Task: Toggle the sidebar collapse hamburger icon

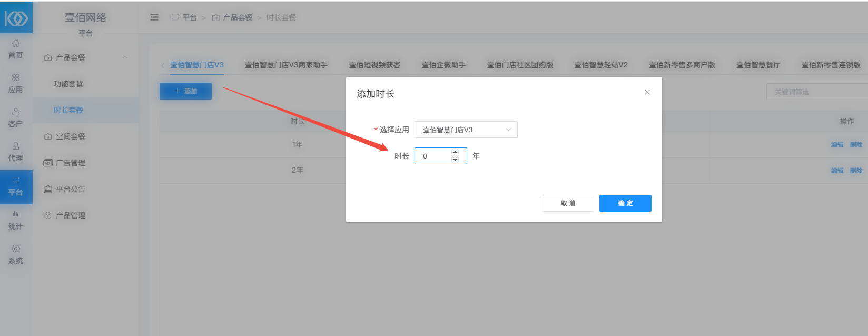Action: click(154, 17)
